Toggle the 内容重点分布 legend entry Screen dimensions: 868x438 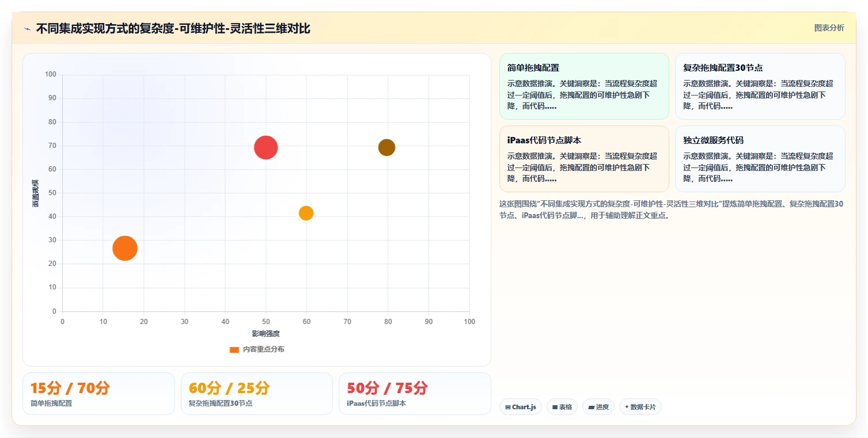tap(257, 349)
